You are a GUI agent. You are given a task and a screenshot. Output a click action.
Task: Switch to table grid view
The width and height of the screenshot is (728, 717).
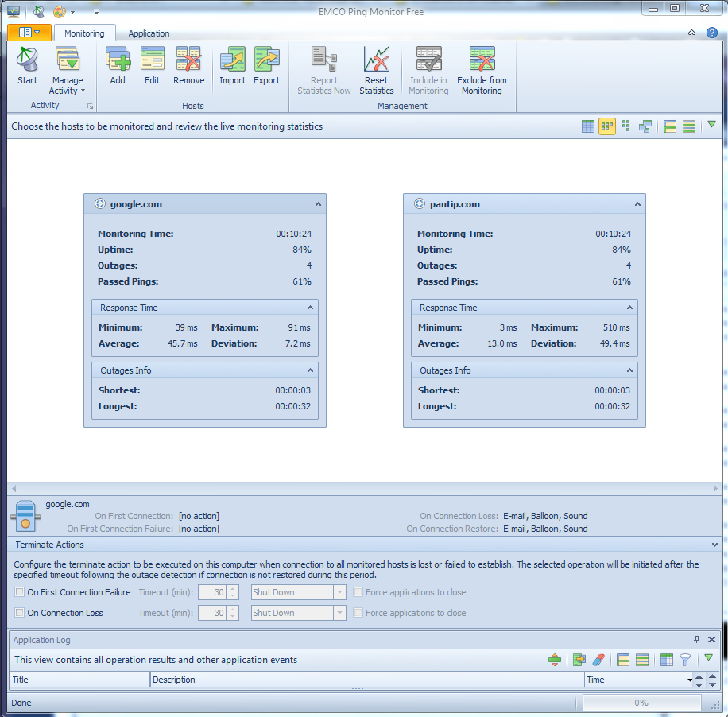click(x=588, y=126)
